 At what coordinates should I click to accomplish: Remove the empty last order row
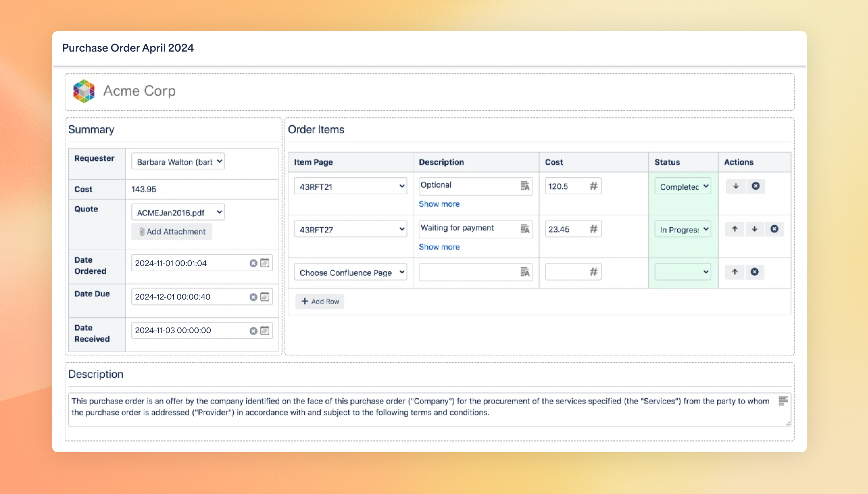(x=755, y=272)
